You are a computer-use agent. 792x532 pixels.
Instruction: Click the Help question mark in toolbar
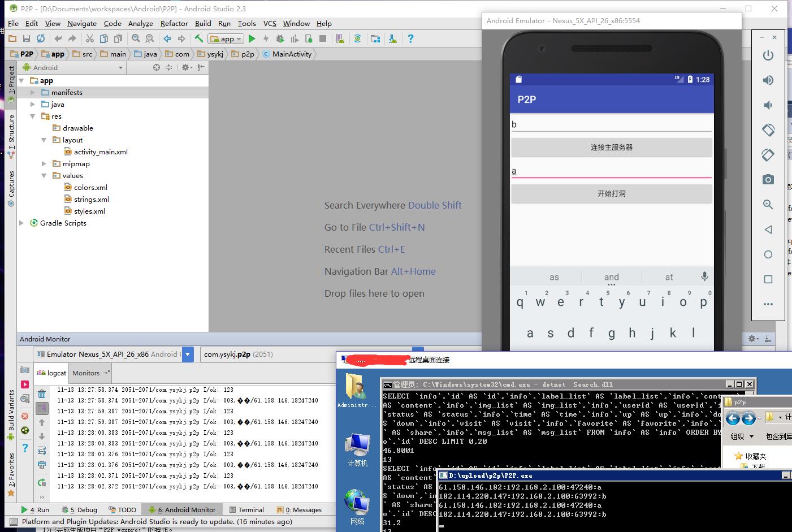[410, 38]
